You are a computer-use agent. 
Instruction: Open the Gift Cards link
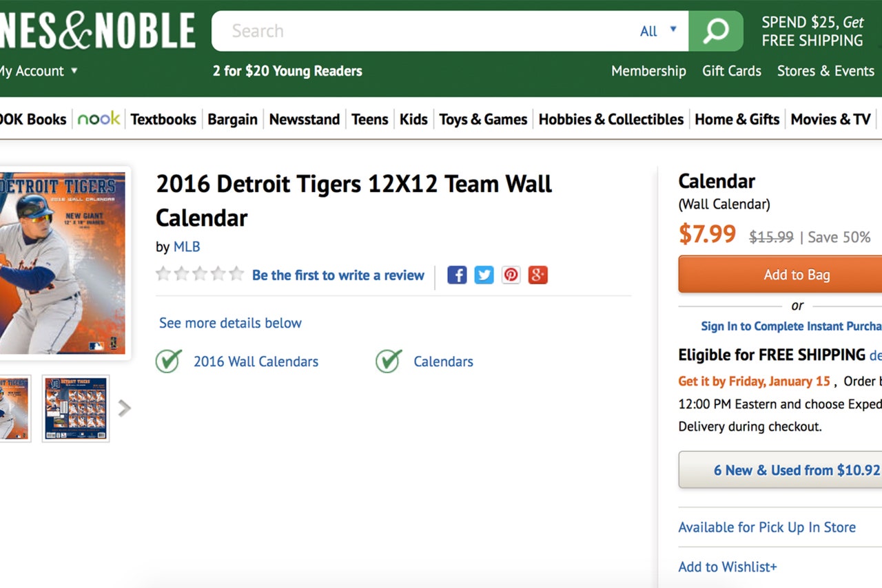point(732,71)
